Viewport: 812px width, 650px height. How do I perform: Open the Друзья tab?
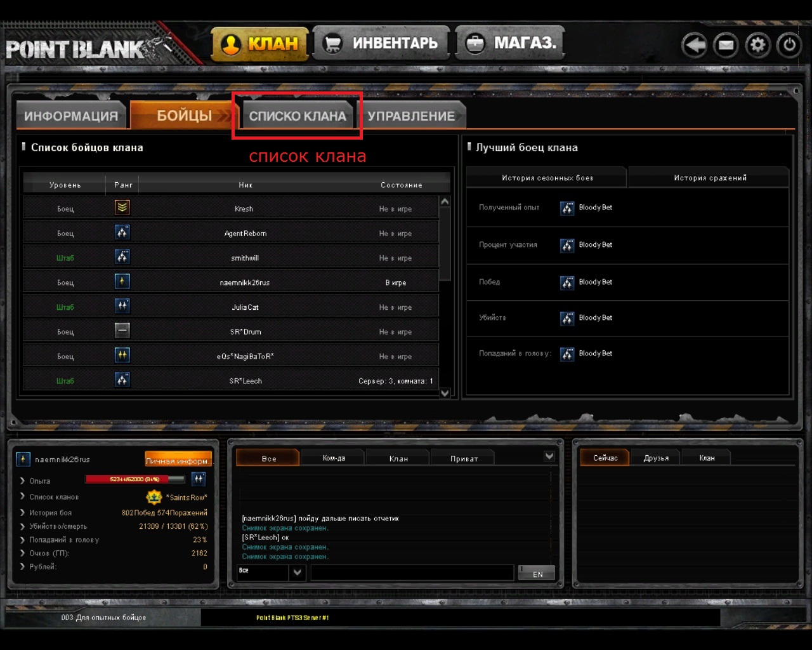tap(655, 458)
